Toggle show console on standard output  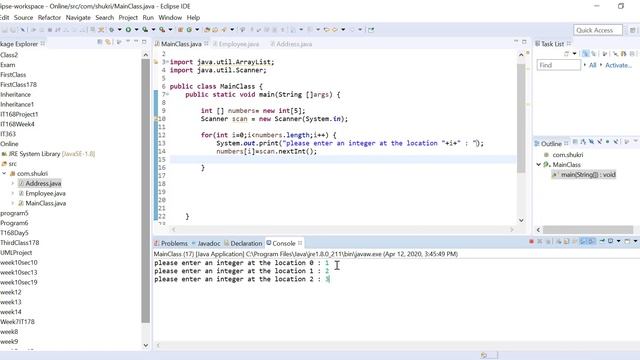pos(583,242)
